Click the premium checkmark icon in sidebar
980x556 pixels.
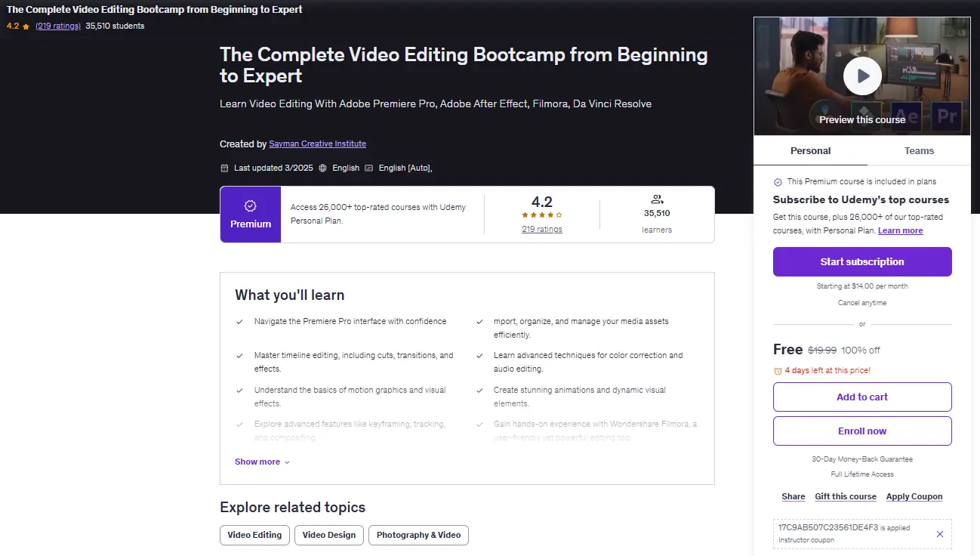click(778, 182)
